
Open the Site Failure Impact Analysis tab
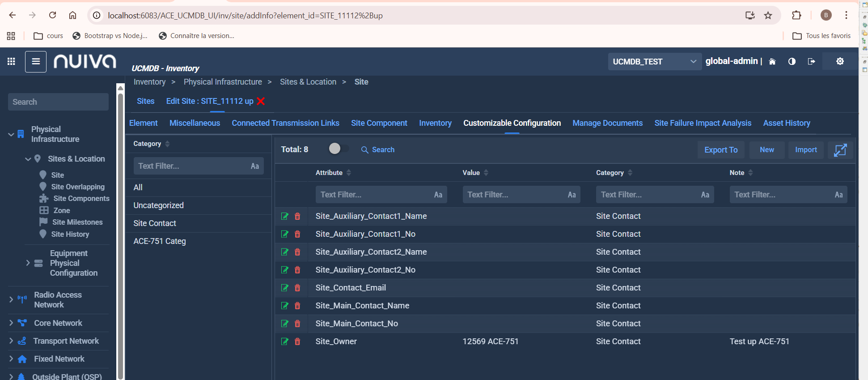click(x=703, y=123)
